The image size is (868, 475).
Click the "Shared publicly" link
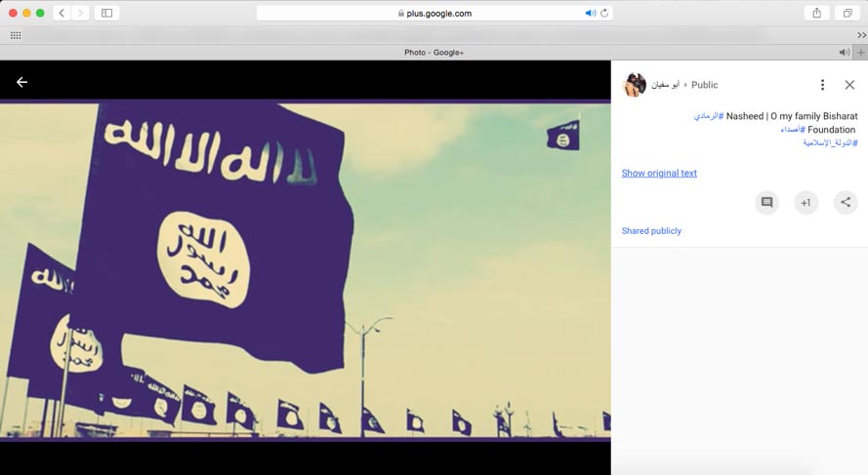(x=651, y=231)
